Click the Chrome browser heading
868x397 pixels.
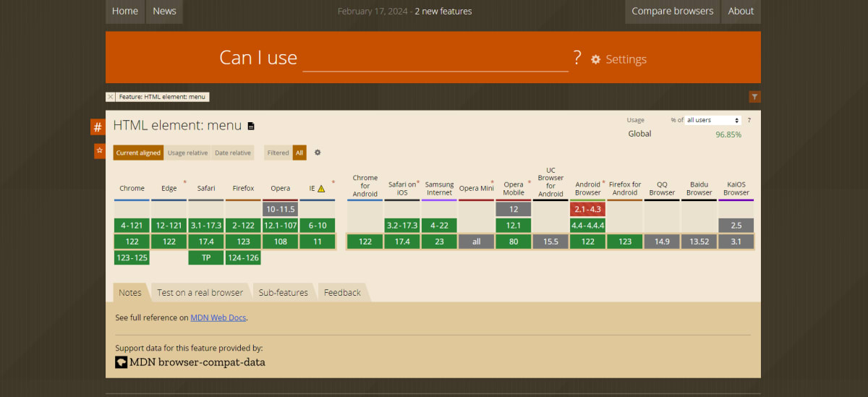[x=132, y=188]
